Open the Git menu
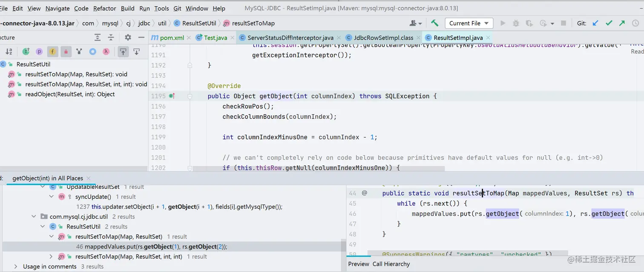 (177, 8)
